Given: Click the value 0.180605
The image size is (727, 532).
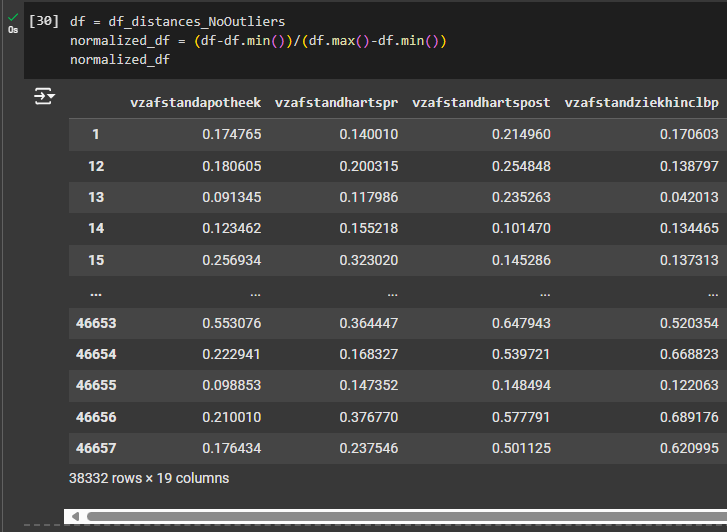Looking at the screenshot, I should [x=232, y=166].
